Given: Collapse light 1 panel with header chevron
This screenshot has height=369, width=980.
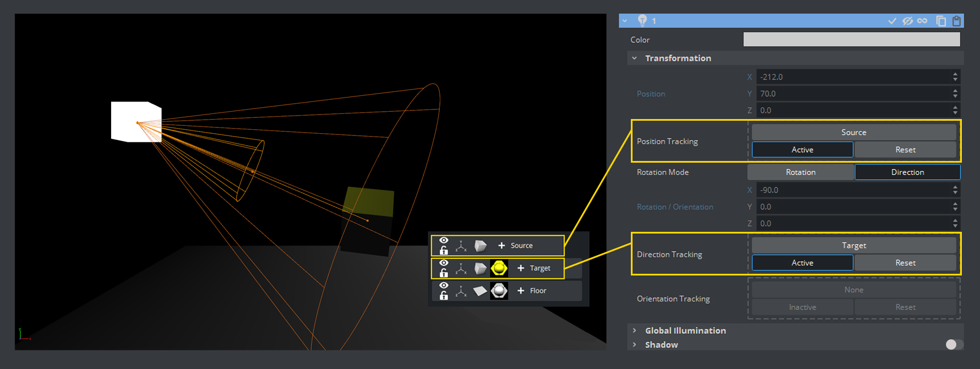Looking at the screenshot, I should (625, 21).
